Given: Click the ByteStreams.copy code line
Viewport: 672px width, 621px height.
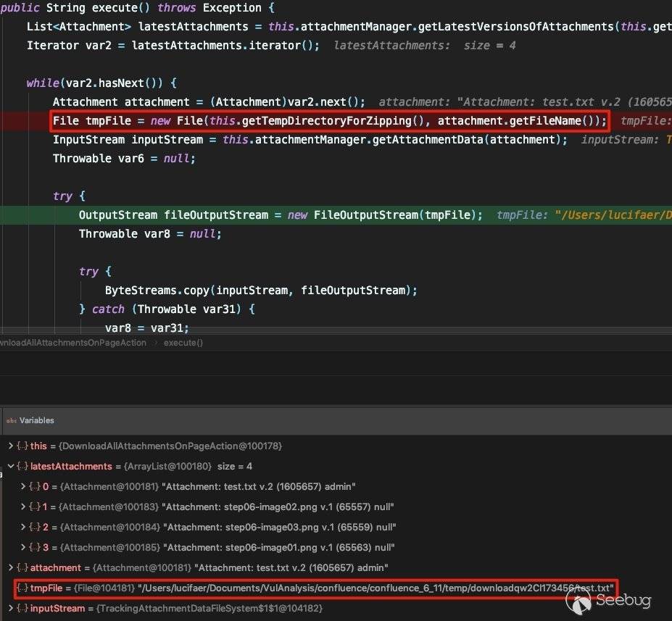Looking at the screenshot, I should [260, 291].
